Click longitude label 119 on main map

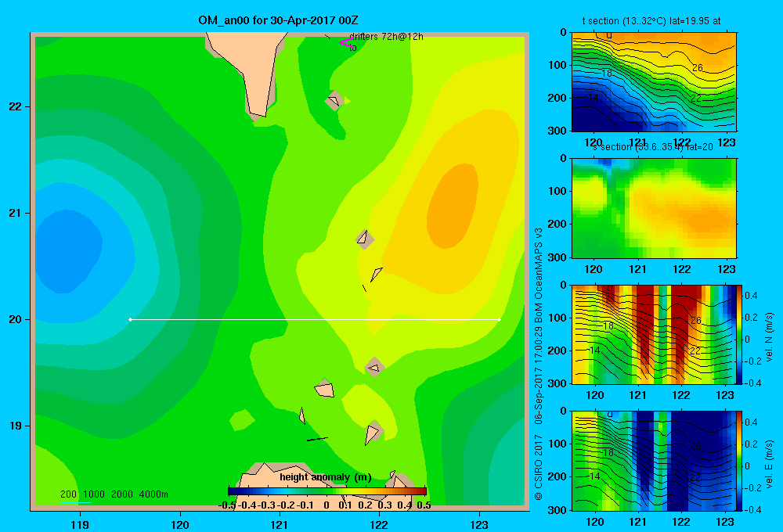point(80,524)
